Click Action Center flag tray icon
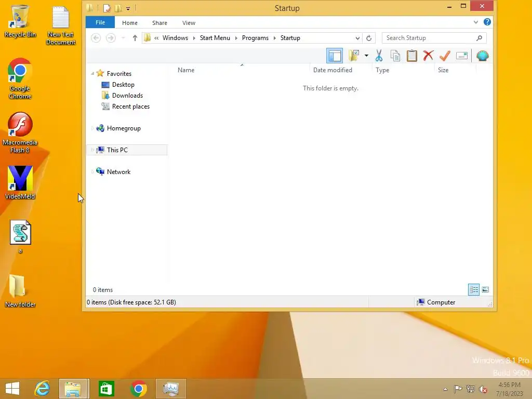 pyautogui.click(x=458, y=389)
